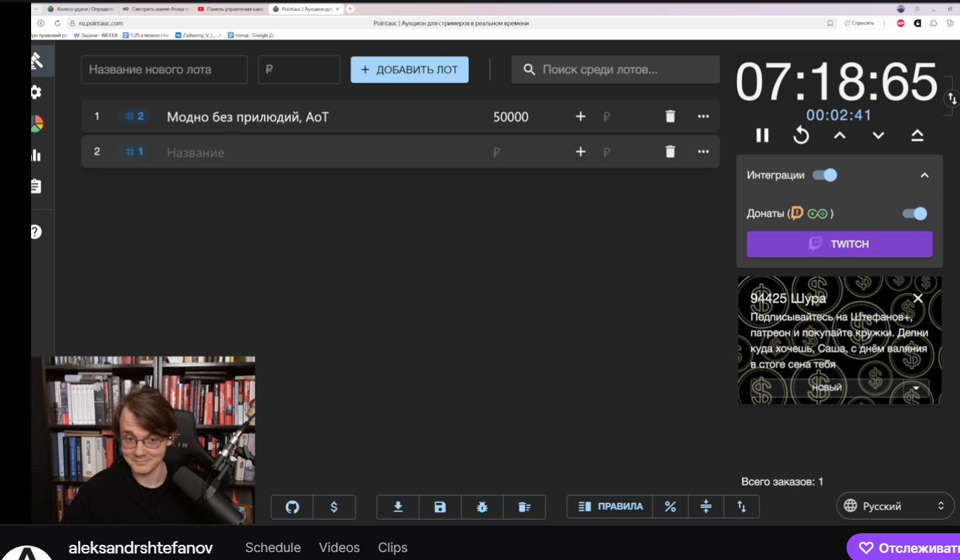Focus the Поиск среди лотов search field
960x560 pixels.
coord(616,69)
